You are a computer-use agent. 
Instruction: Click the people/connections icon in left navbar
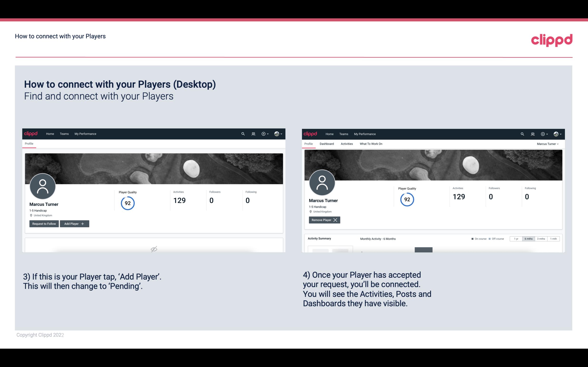(x=253, y=134)
